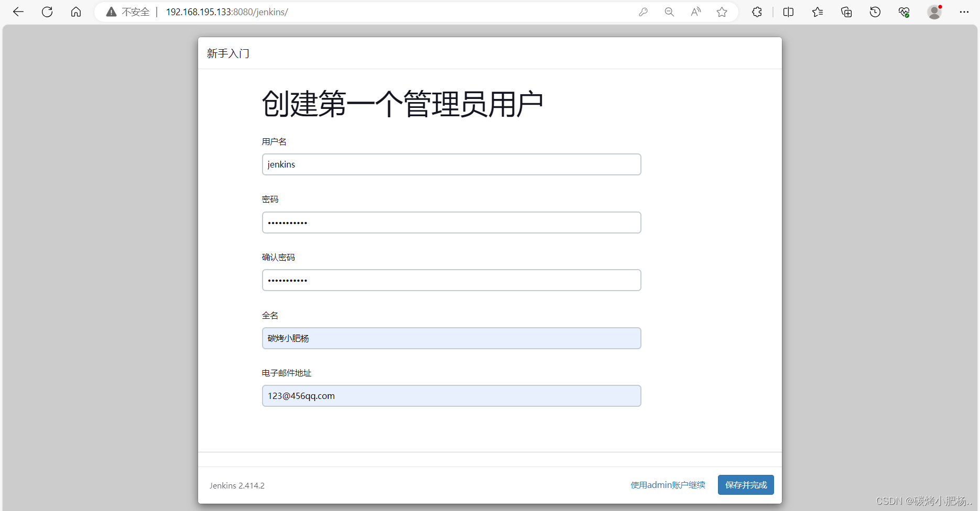Open the browser Extensions panel

pos(757,12)
